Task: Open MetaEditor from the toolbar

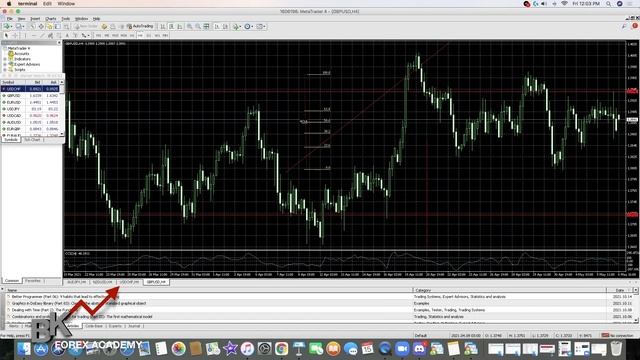Action: click(x=104, y=26)
